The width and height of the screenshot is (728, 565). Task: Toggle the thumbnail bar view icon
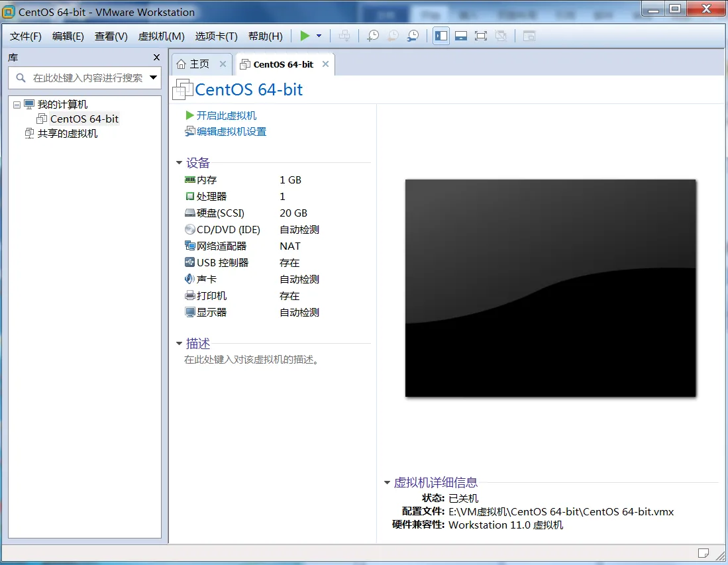pos(461,36)
